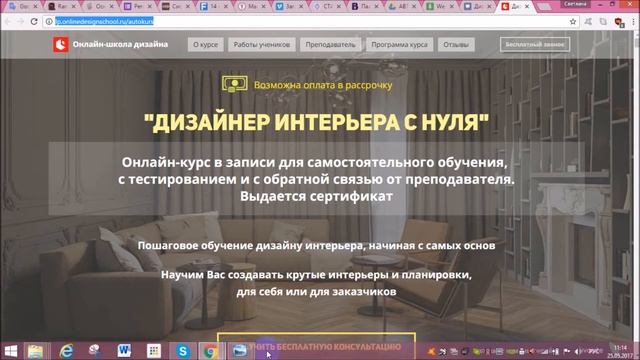Reload the page with the refresh icon
The image size is (640, 360).
click(x=34, y=21)
